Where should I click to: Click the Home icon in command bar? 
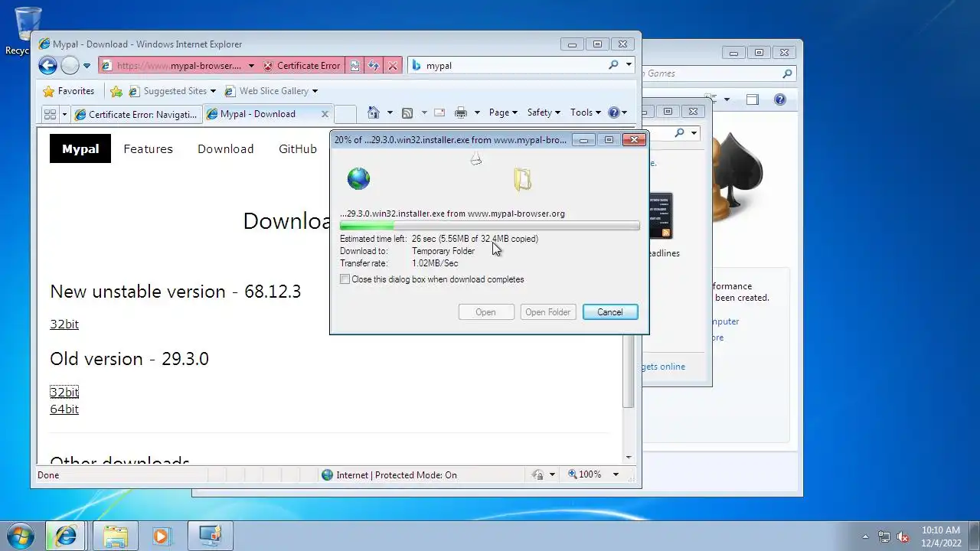(373, 112)
